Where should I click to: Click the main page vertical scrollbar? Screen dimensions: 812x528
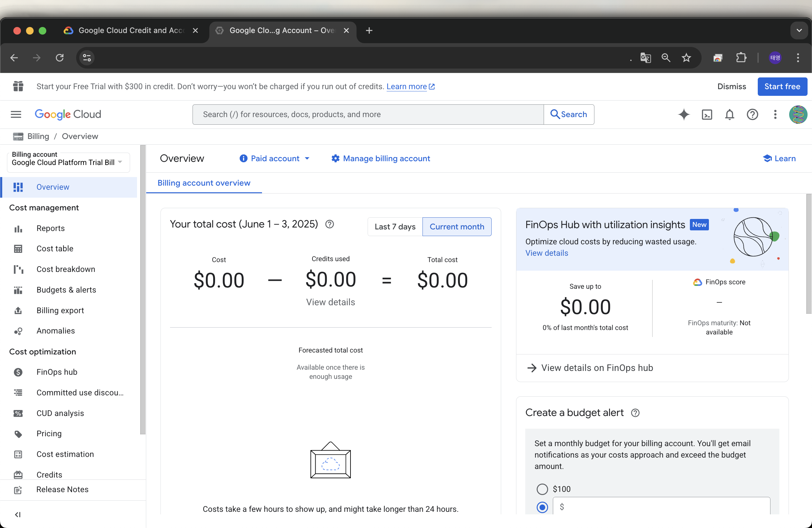(x=809, y=254)
